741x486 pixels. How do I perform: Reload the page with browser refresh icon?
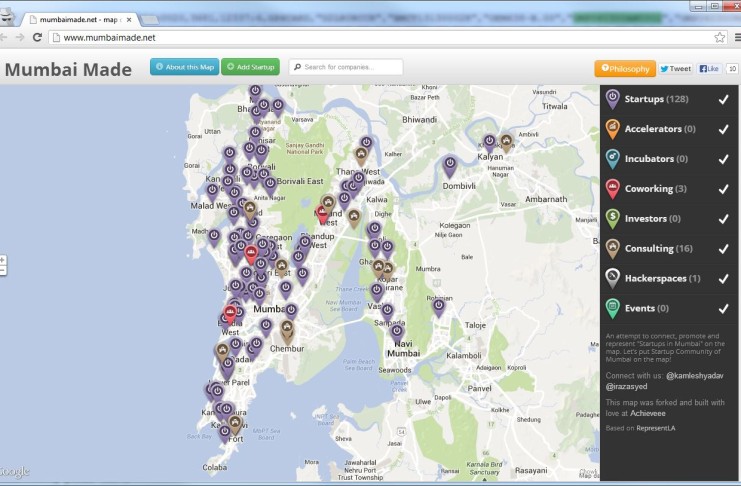37,37
